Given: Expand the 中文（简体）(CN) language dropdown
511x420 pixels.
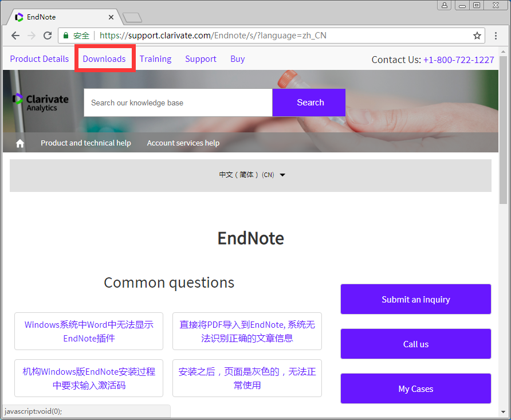Looking at the screenshot, I should [x=252, y=175].
